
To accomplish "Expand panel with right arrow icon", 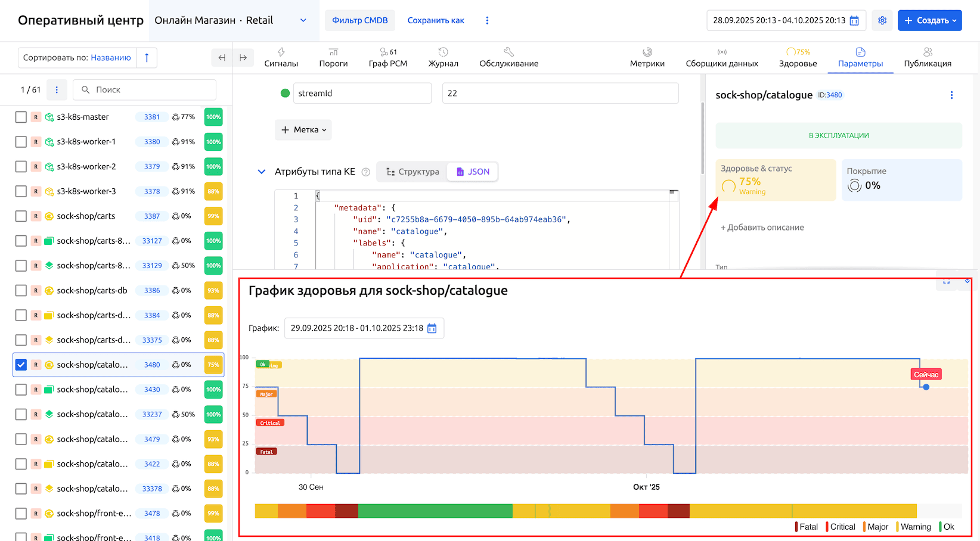I will click(243, 58).
